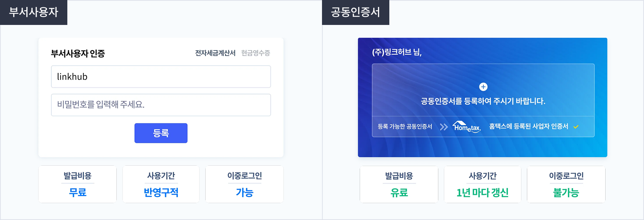The width and height of the screenshot is (644, 220).
Task: Click the 발급비용 무료 info card
Action: [x=77, y=184]
